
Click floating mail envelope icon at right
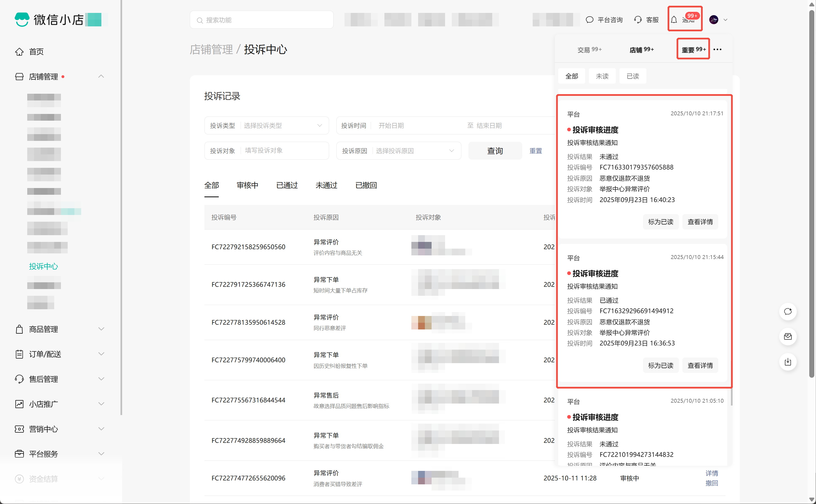788,337
